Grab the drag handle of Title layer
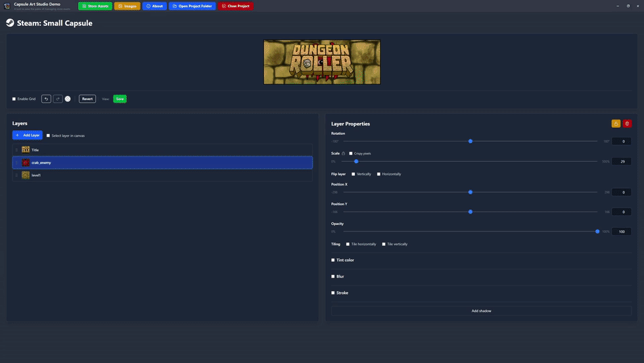This screenshot has width=644, height=363. coord(16,150)
